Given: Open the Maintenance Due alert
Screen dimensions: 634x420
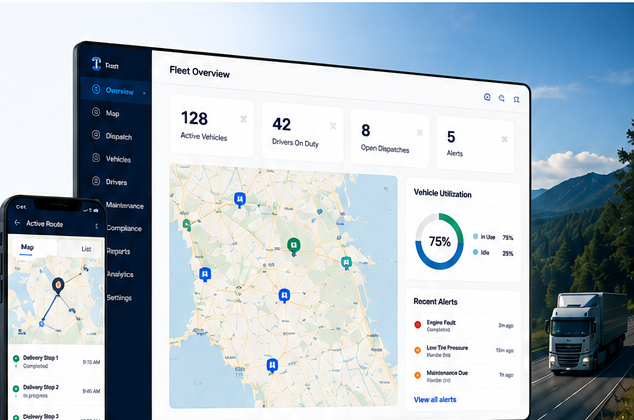Looking at the screenshot, I should tap(464, 376).
